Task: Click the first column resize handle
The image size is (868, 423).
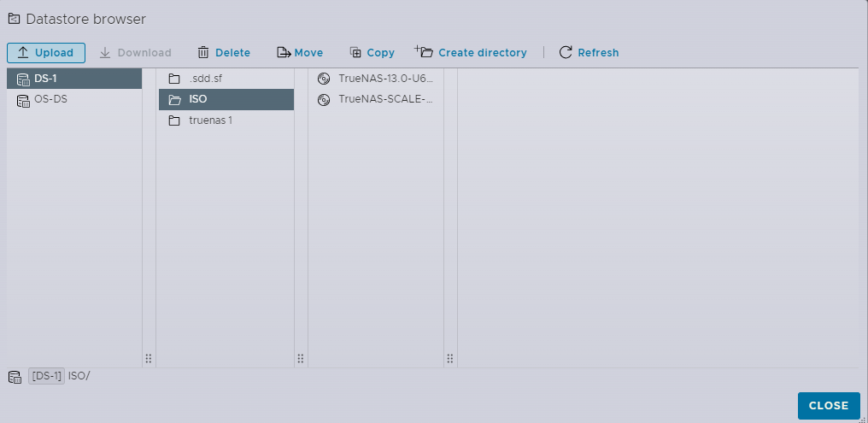Action: click(x=149, y=358)
